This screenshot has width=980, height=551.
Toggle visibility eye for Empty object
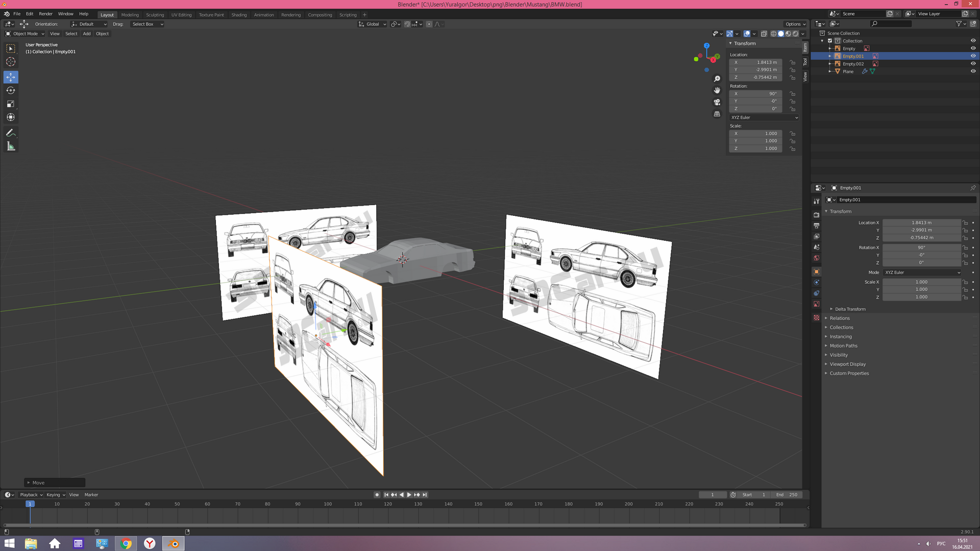(x=973, y=48)
